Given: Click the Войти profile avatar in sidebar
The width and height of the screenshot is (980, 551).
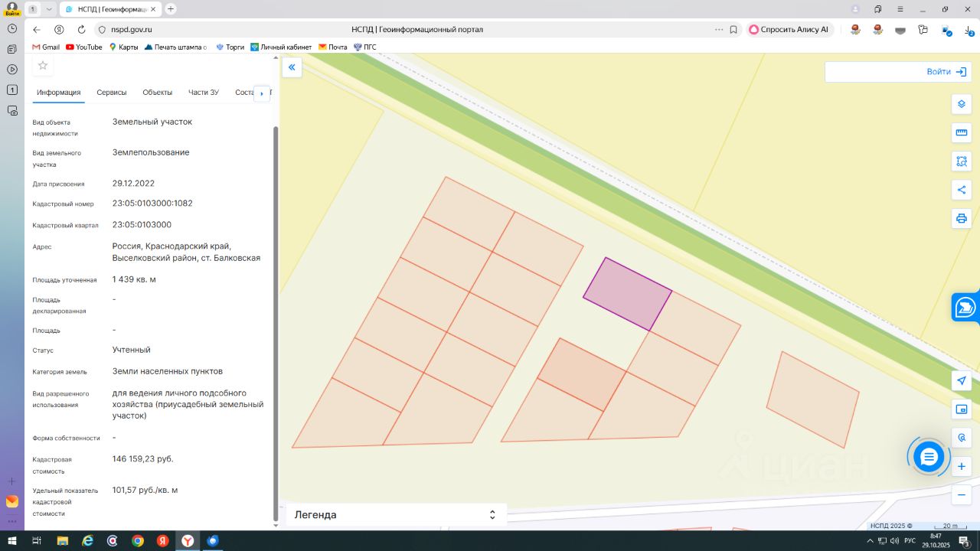Looking at the screenshot, I should (x=12, y=9).
